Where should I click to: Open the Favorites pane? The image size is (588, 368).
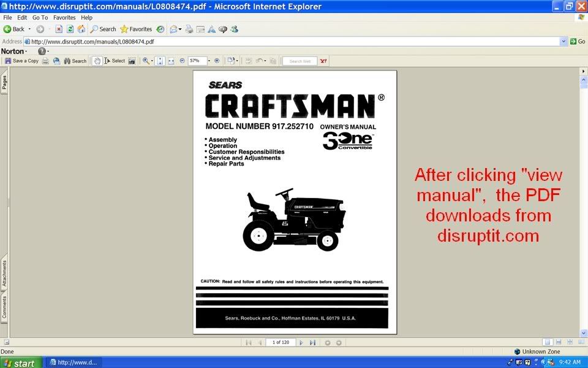[136, 29]
